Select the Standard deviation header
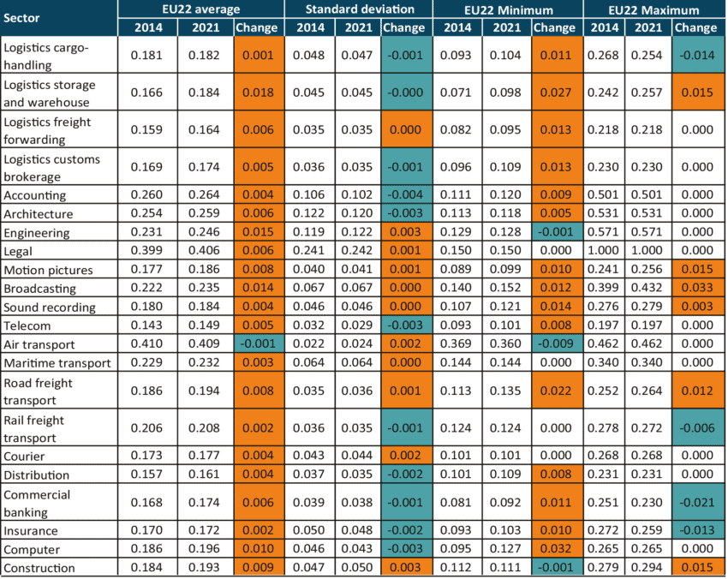 tap(360, 9)
